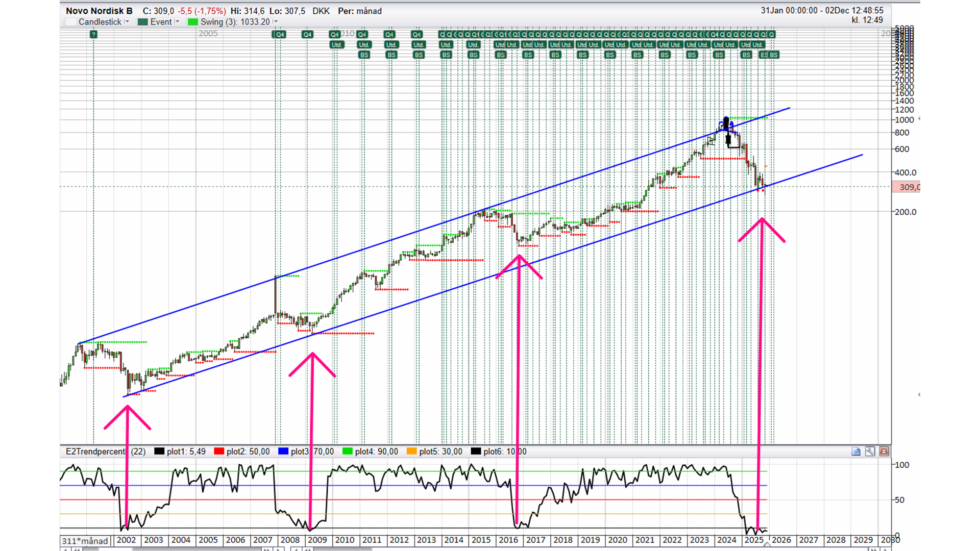
Task: Open the Swing (3) indicator dropdown
Action: [x=276, y=22]
